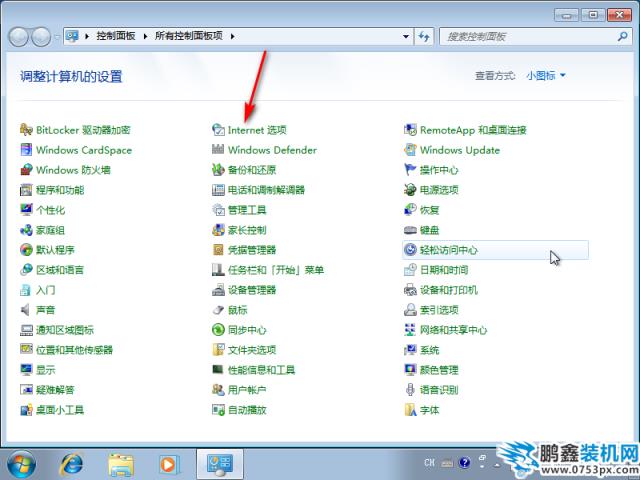Click the 家庭组 icon
This screenshot has height=480, width=640.
pos(26,230)
